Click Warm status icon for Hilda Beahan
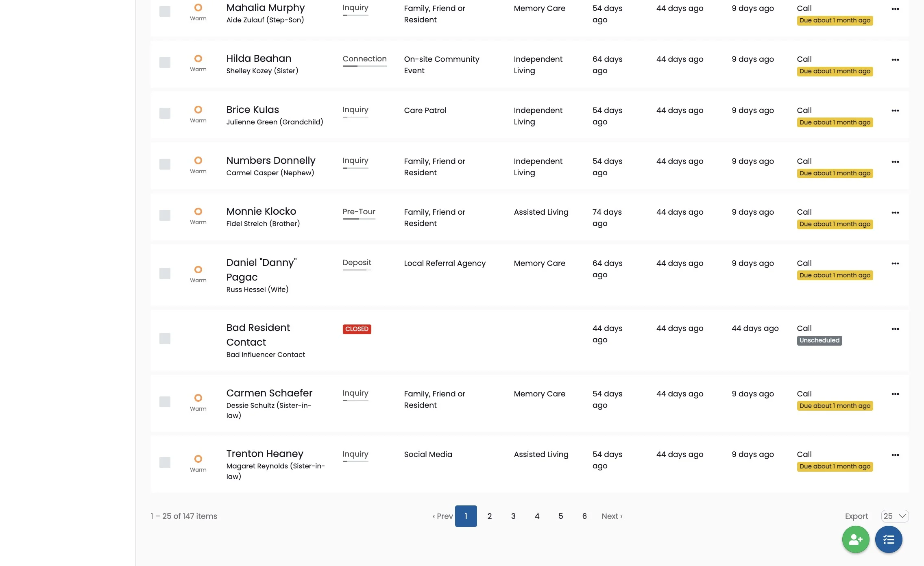The width and height of the screenshot is (924, 566). (198, 59)
